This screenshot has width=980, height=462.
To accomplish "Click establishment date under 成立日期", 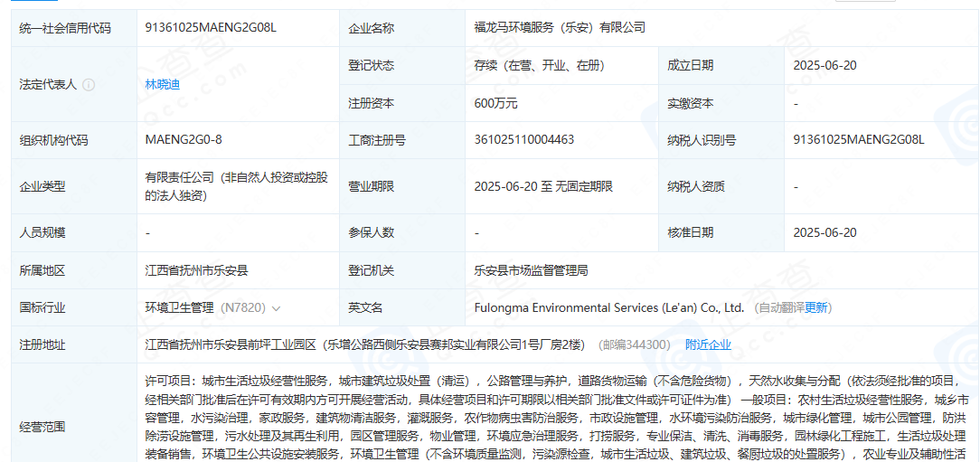I will [825, 65].
